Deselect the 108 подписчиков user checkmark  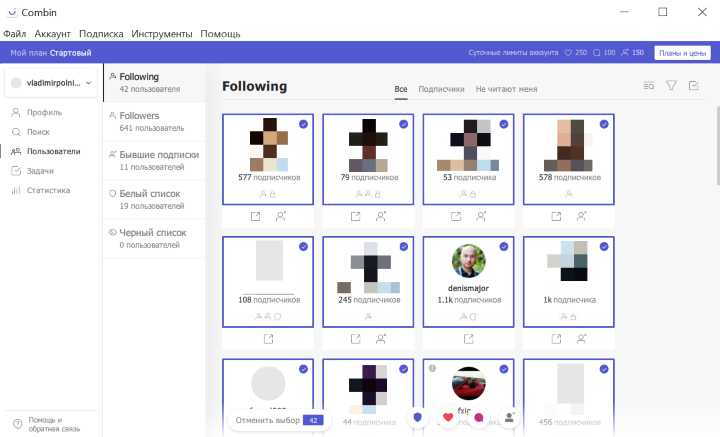pyautogui.click(x=303, y=247)
